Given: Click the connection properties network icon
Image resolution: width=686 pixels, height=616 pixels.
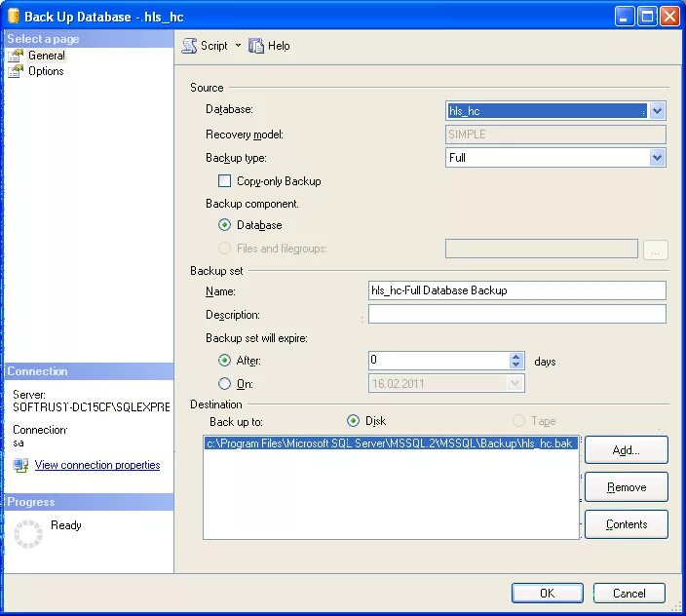Looking at the screenshot, I should pos(20,465).
